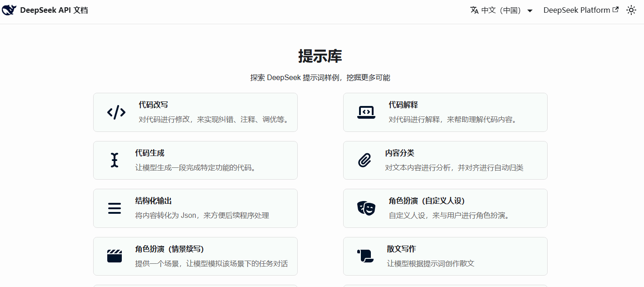
Task: Open the 内容分类 card title
Action: 399,153
